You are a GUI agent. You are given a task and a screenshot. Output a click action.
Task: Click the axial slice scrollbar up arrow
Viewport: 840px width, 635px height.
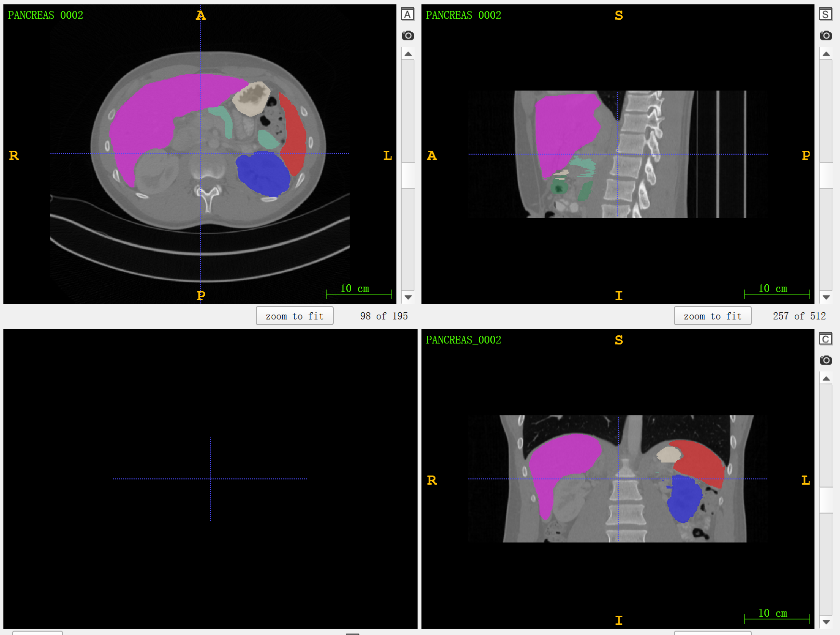(x=408, y=54)
